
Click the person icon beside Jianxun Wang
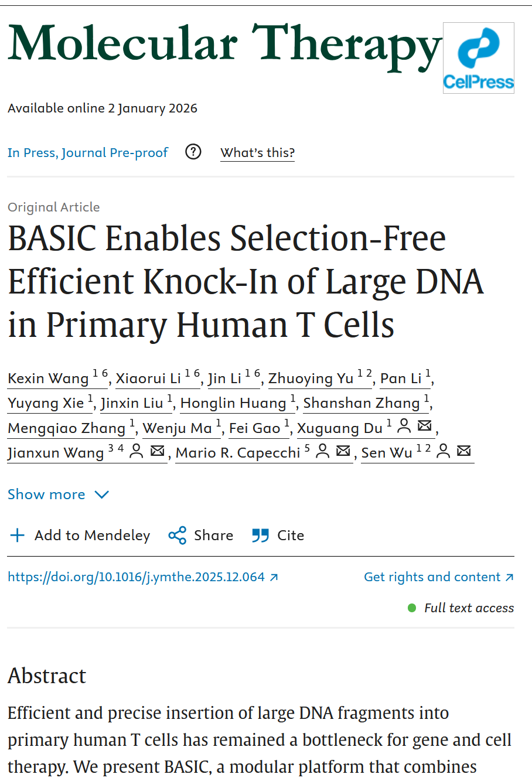click(136, 451)
